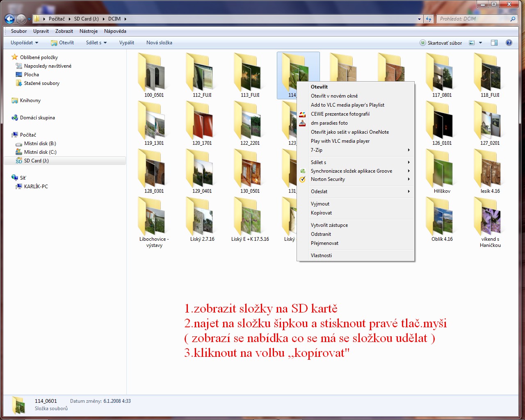The height and width of the screenshot is (420, 525).
Task: Select Vlastnosti from context menu
Action: click(321, 256)
